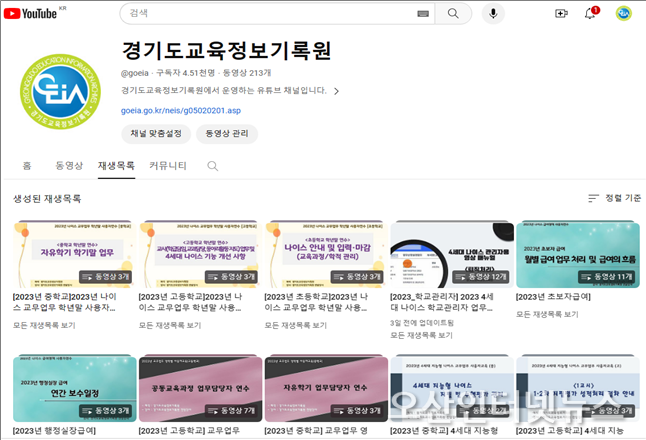Open the notifications bell
Screen dimensions: 646x440
[590, 14]
